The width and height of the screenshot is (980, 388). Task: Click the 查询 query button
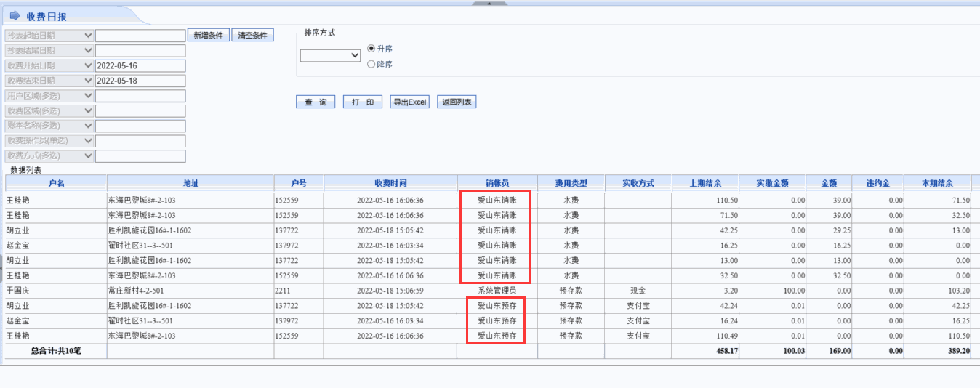(316, 102)
